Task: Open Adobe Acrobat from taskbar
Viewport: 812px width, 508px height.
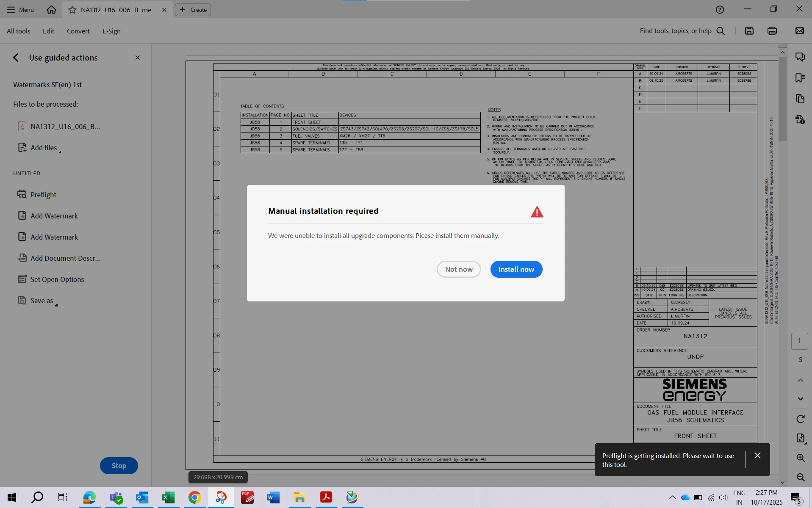Action: click(326, 497)
